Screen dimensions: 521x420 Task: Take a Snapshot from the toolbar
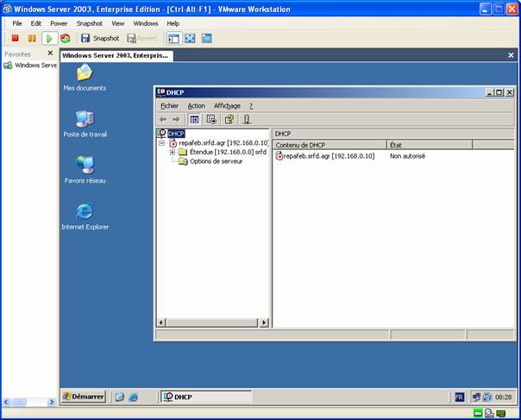coord(100,38)
